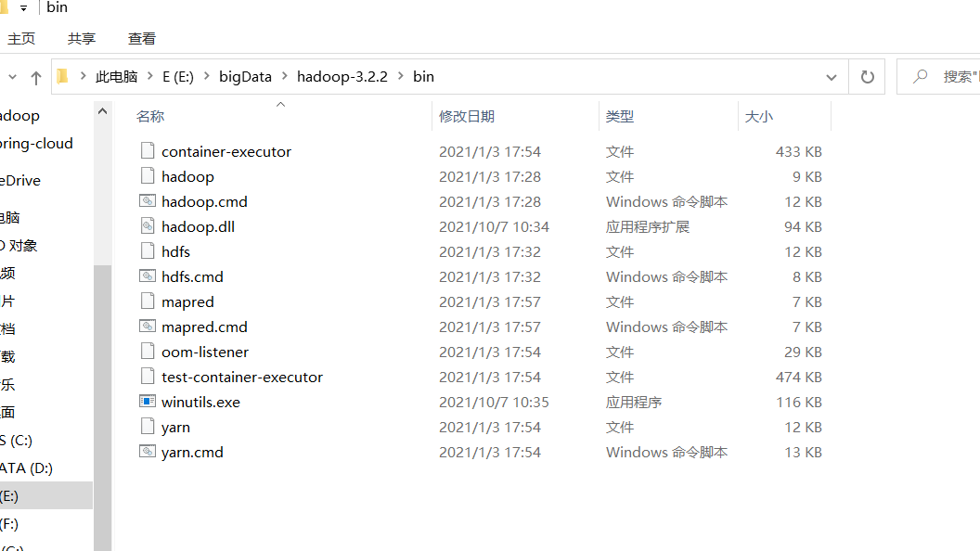Open the winutils.exe application

(x=200, y=402)
